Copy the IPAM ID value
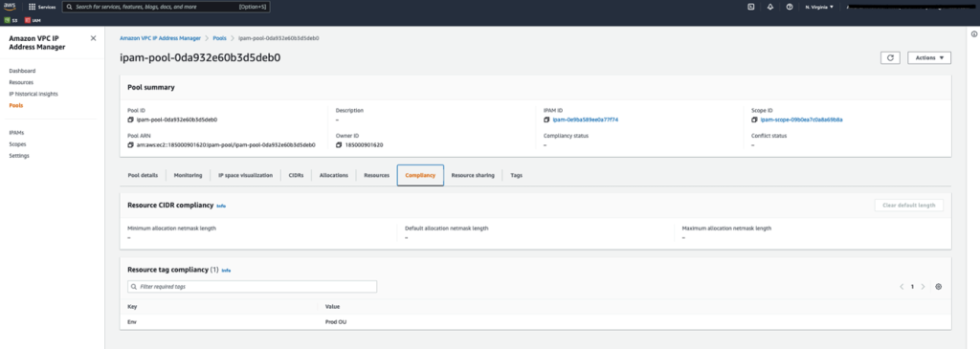980x349 pixels. pyautogui.click(x=546, y=120)
